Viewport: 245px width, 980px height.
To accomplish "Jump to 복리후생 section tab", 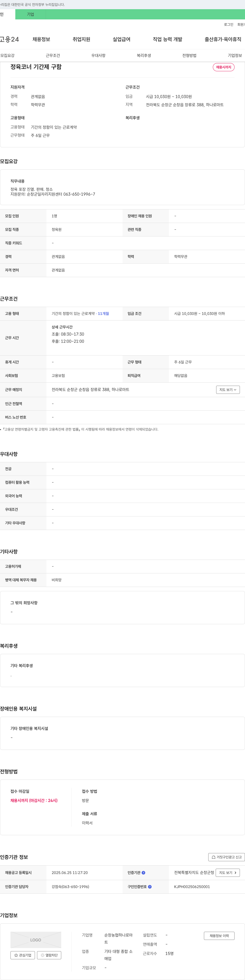I will pyautogui.click(x=144, y=55).
